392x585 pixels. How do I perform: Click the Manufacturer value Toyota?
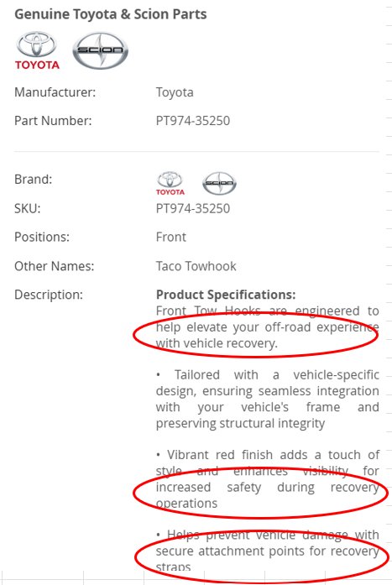point(175,92)
